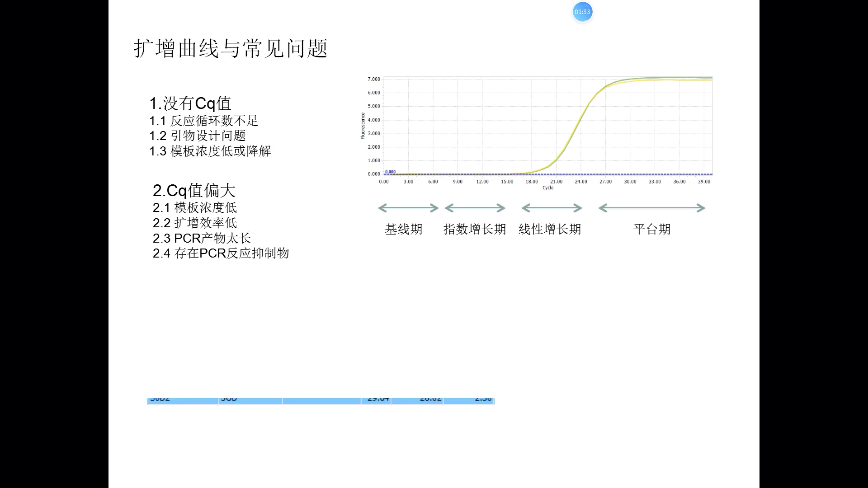
Task: Select line 2.2 扩增效率低
Action: 195,223
